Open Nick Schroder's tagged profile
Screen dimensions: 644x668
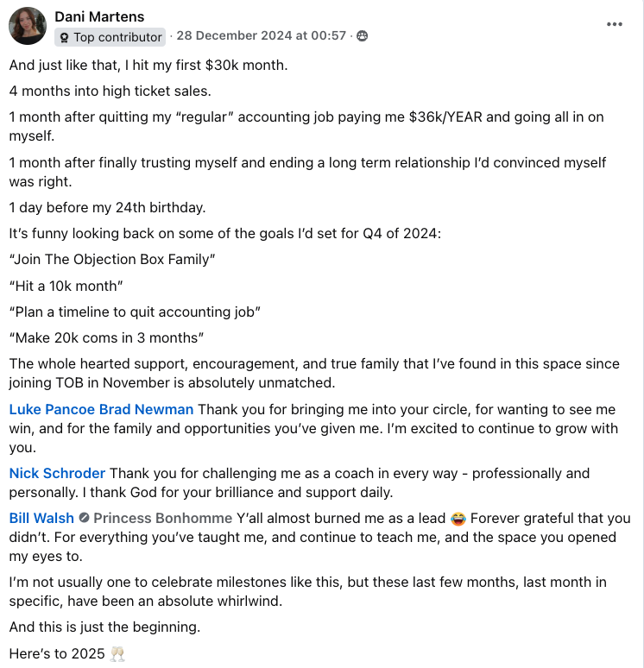(x=57, y=473)
